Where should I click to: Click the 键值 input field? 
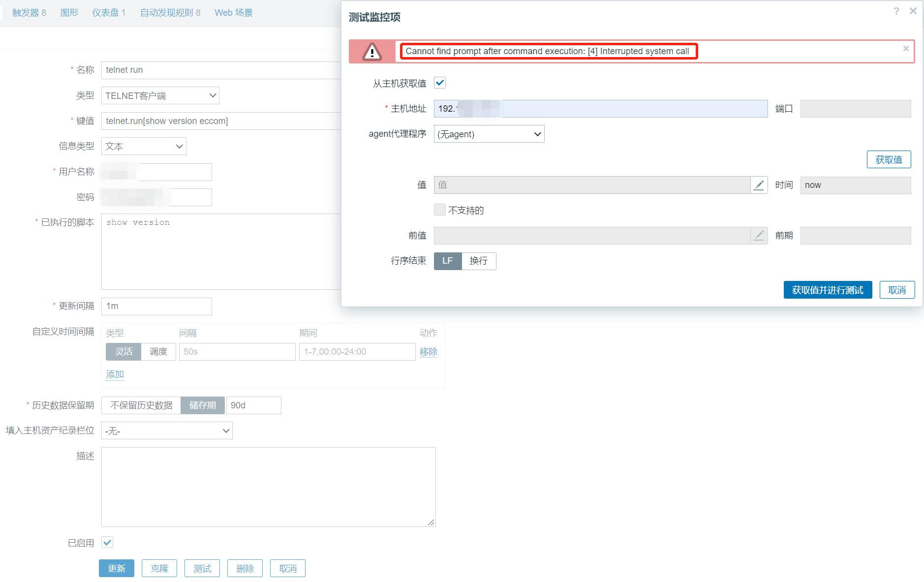[x=221, y=121]
